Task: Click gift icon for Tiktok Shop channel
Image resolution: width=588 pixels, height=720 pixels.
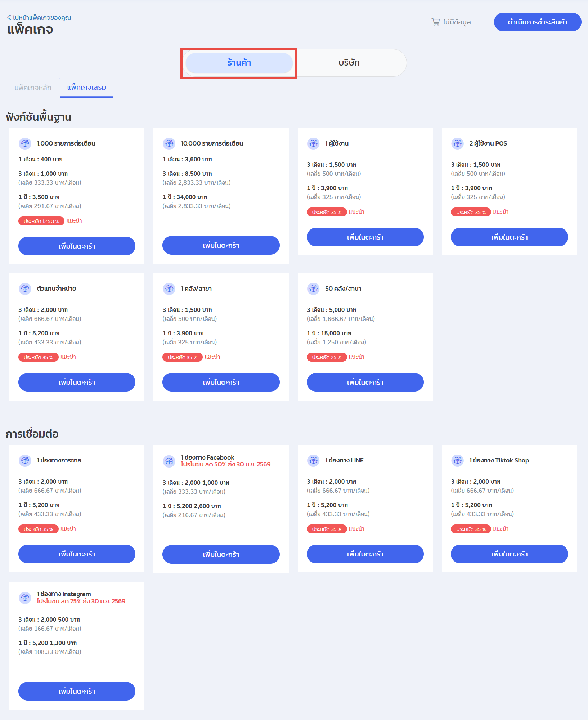Action: (458, 460)
